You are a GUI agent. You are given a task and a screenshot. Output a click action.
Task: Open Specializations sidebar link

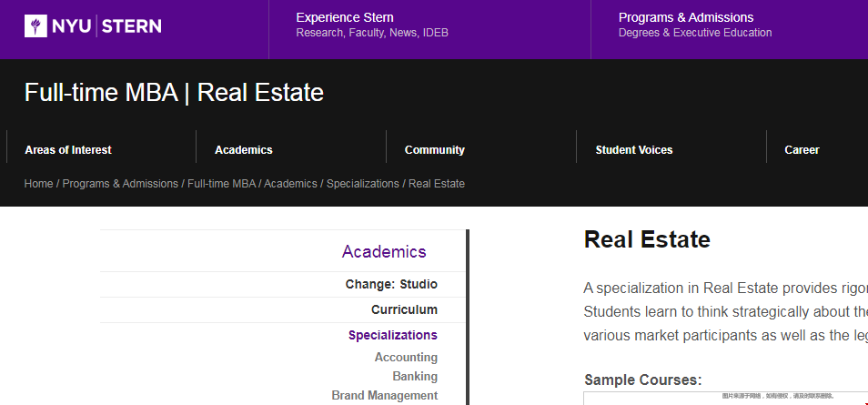coord(393,335)
